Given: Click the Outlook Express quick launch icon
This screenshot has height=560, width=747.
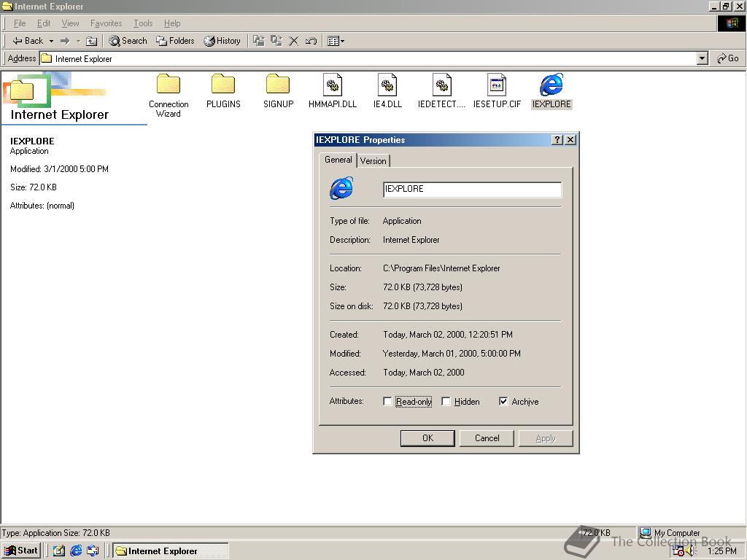Looking at the screenshot, I should point(93,551).
